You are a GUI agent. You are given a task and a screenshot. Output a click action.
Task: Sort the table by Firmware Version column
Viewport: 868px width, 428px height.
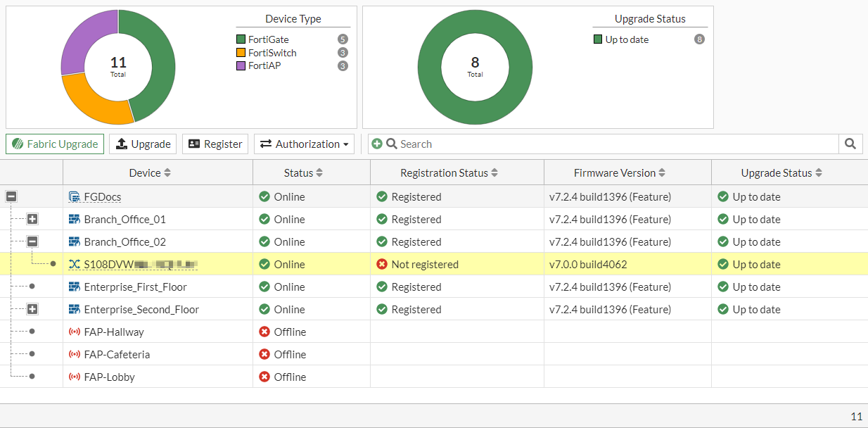618,172
